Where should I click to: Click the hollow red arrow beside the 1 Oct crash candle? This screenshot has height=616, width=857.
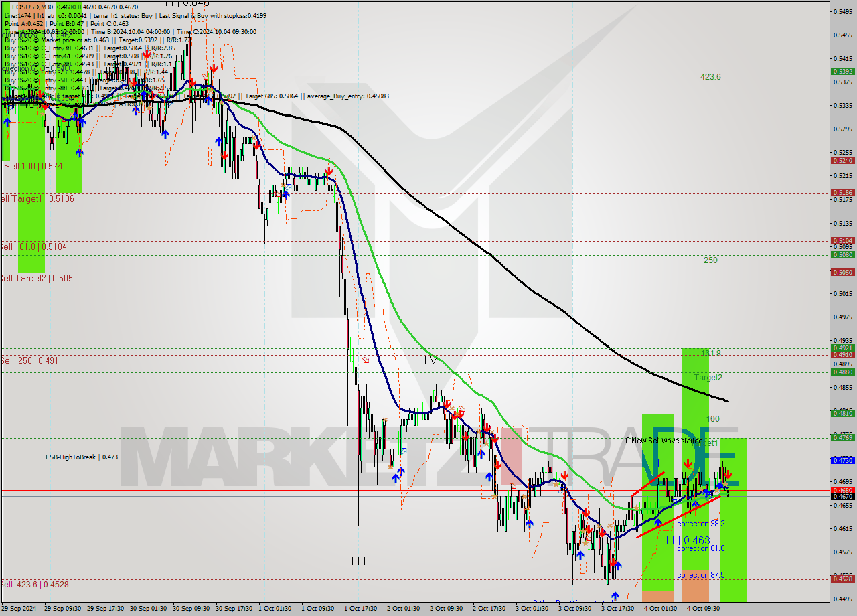366,360
